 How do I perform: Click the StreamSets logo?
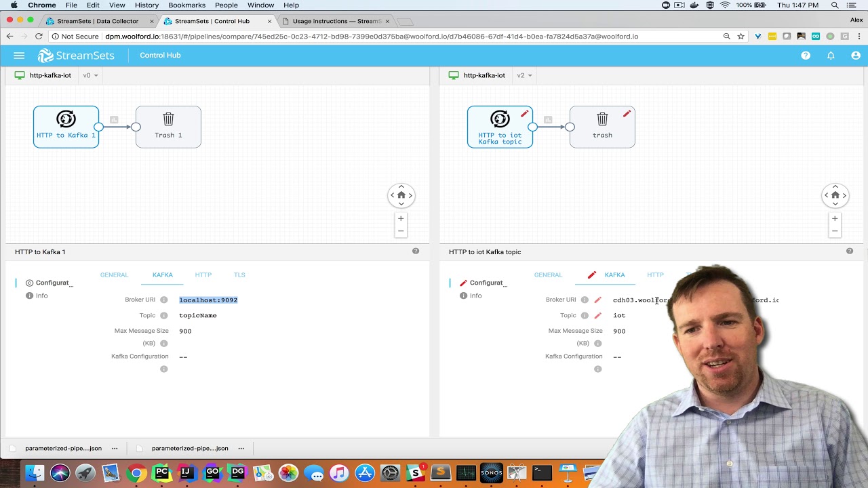tap(76, 56)
